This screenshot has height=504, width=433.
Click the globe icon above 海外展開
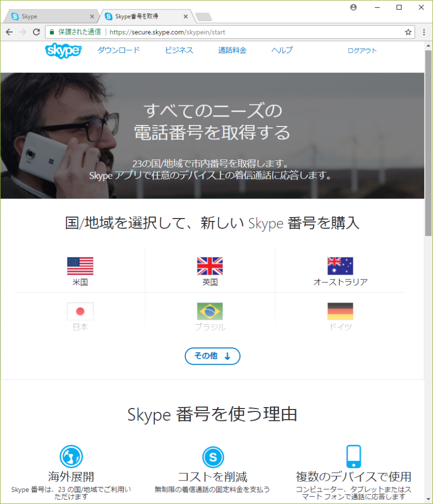pyautogui.click(x=71, y=456)
